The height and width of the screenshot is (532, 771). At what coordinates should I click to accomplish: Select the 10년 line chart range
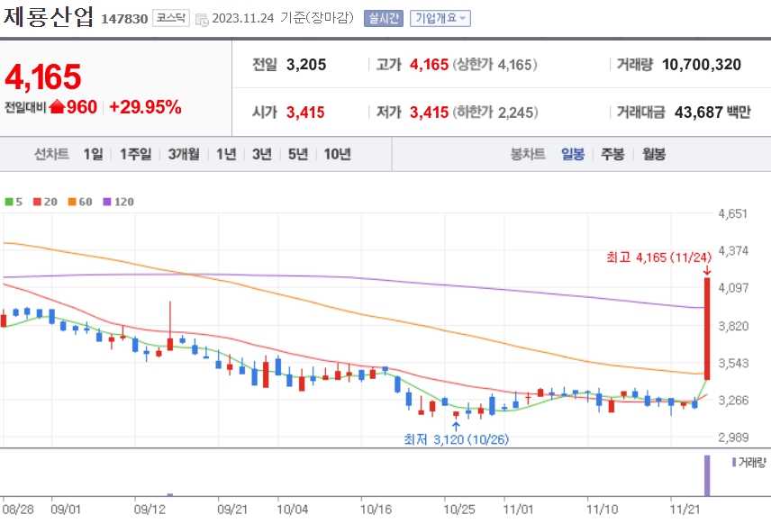(x=337, y=154)
